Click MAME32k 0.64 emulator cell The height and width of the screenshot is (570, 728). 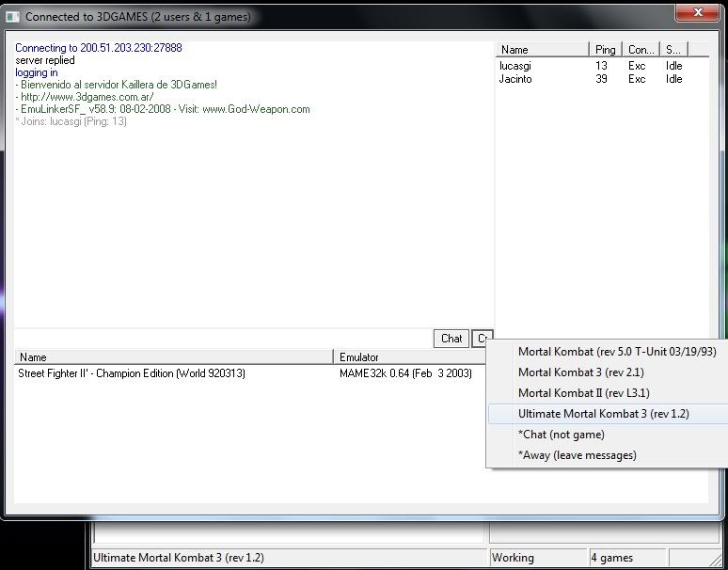pyautogui.click(x=405, y=373)
